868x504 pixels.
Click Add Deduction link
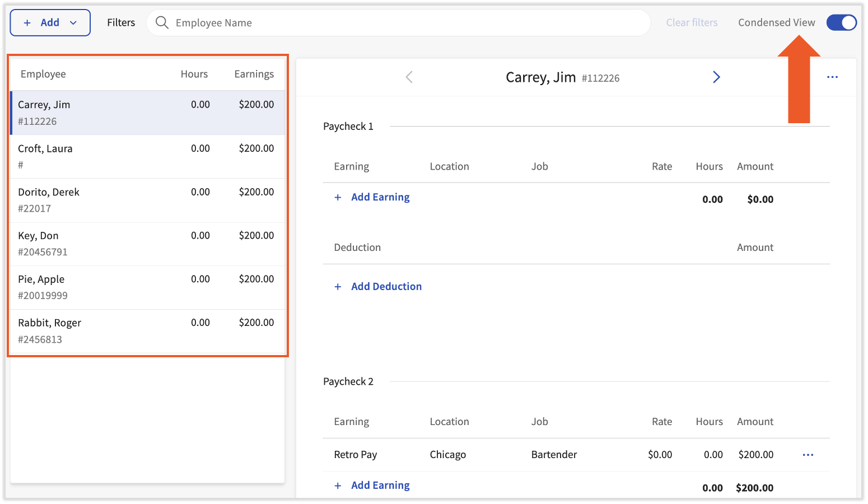(x=386, y=287)
